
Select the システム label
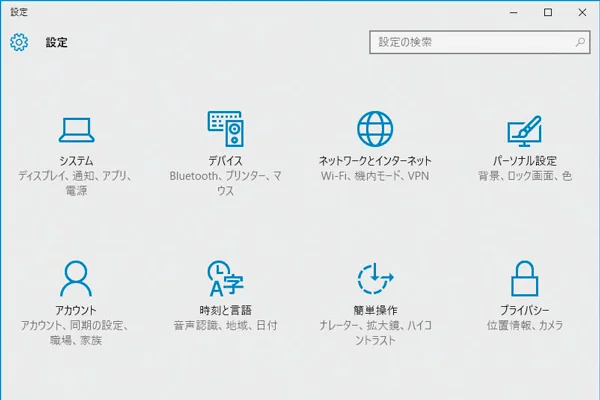(76, 160)
